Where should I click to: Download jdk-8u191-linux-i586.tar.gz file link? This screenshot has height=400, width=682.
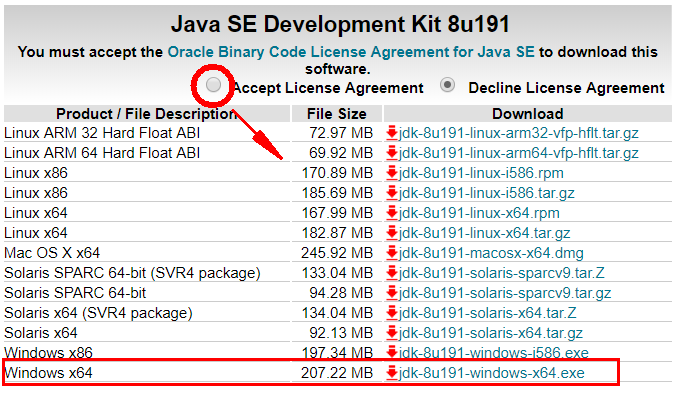[x=487, y=193]
